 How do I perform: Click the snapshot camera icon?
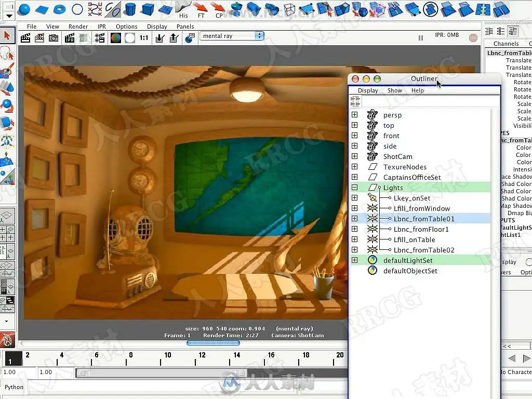click(x=54, y=38)
